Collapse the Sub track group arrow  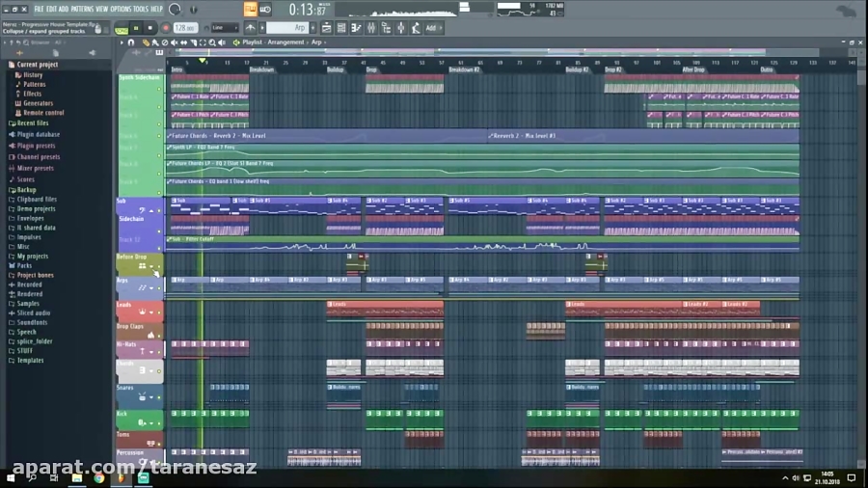[x=151, y=211]
